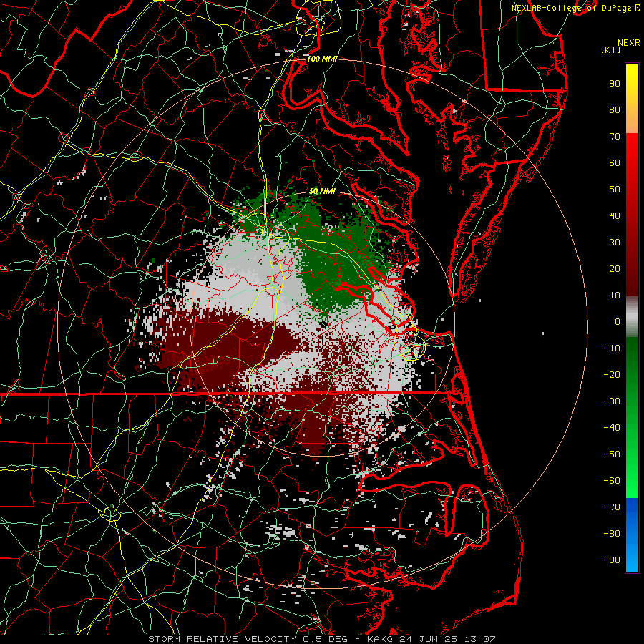Click the -50 value on the velocity scale
Screen dimensions: 644x644
point(612,454)
